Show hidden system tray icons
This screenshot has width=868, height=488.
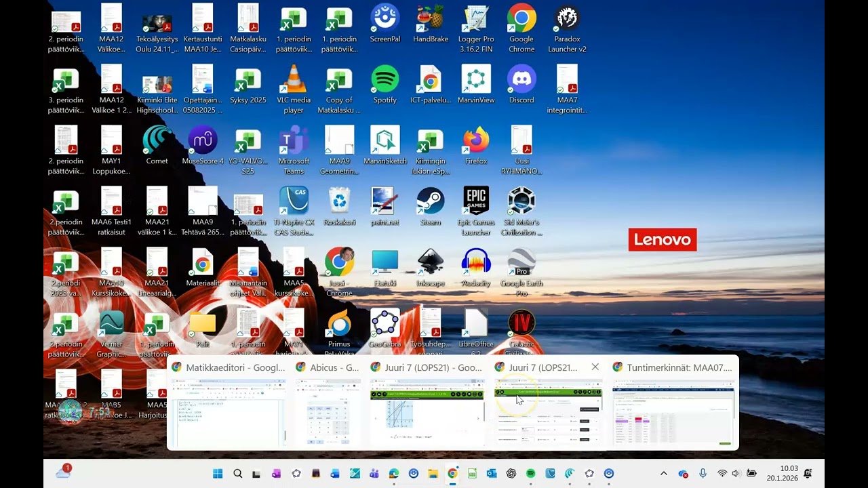point(664,473)
